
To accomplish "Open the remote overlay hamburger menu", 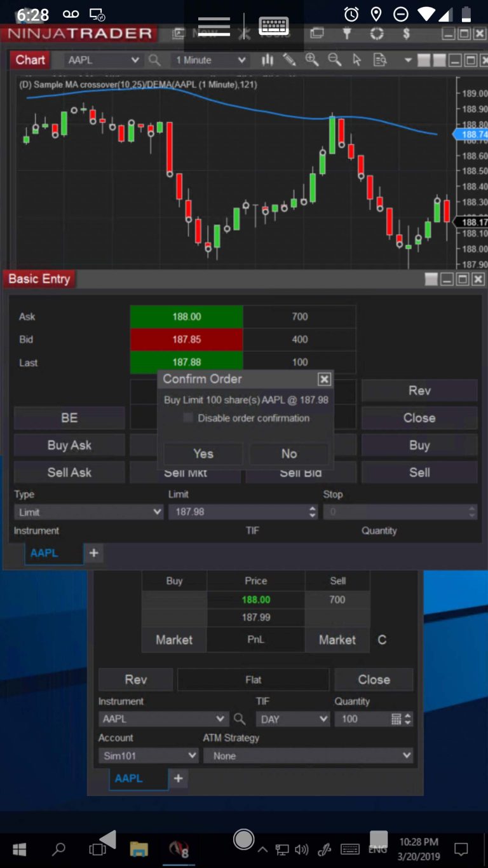I will click(213, 26).
